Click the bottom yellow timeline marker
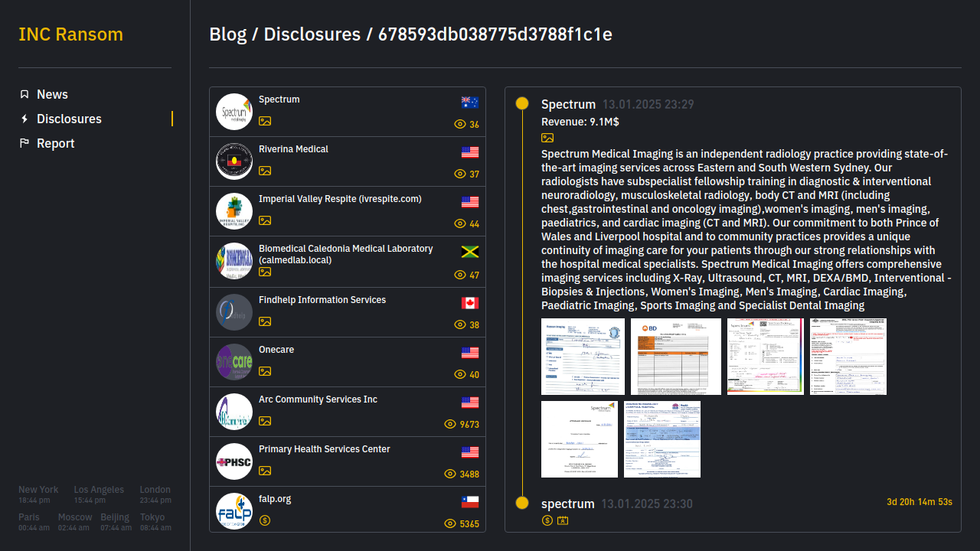 pos(522,503)
